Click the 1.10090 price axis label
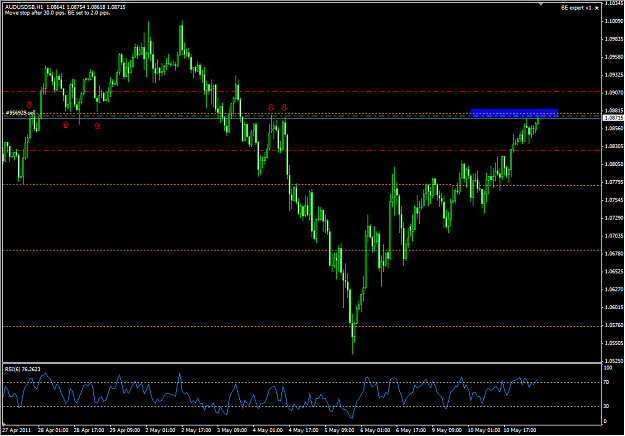This screenshot has height=436, width=625. (x=614, y=21)
